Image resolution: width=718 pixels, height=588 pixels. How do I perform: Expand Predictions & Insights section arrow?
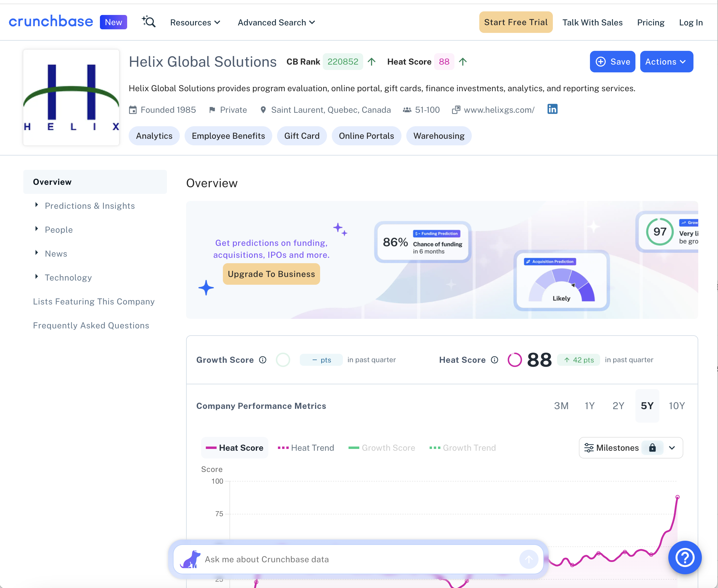(36, 205)
